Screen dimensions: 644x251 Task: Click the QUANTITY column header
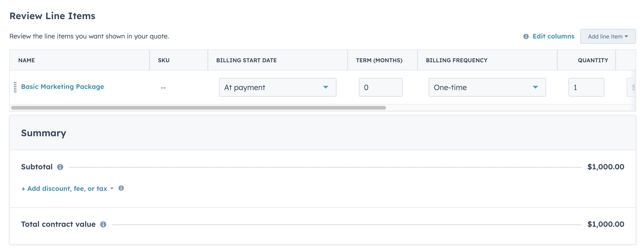point(593,60)
